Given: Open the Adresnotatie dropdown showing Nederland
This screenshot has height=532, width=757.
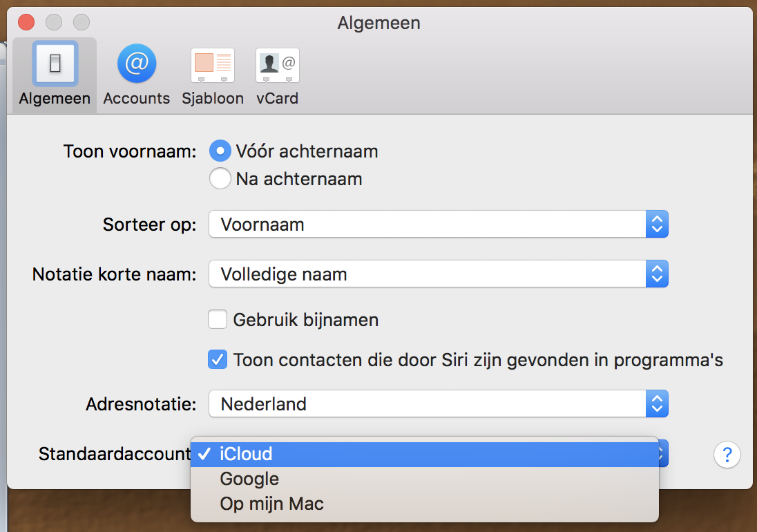Looking at the screenshot, I should 438,404.
